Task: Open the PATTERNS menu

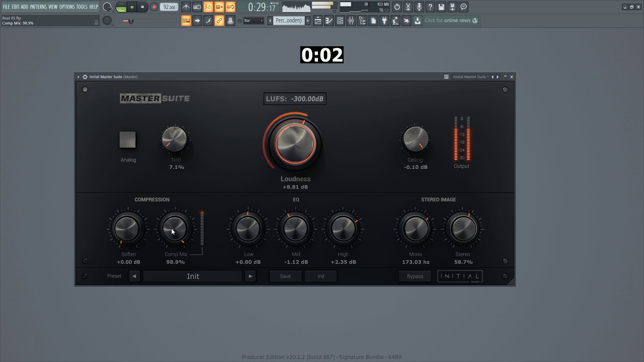Action: pyautogui.click(x=38, y=7)
